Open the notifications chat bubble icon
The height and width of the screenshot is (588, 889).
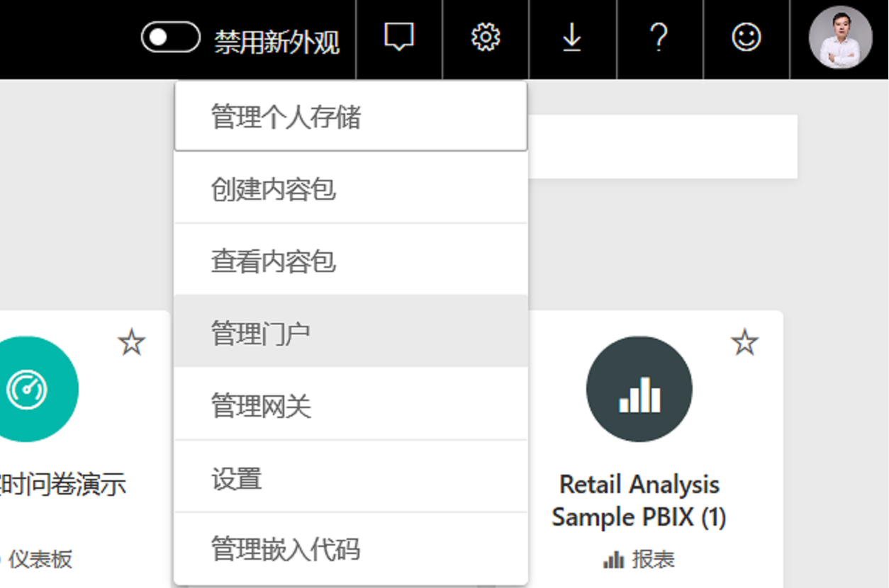coord(399,37)
